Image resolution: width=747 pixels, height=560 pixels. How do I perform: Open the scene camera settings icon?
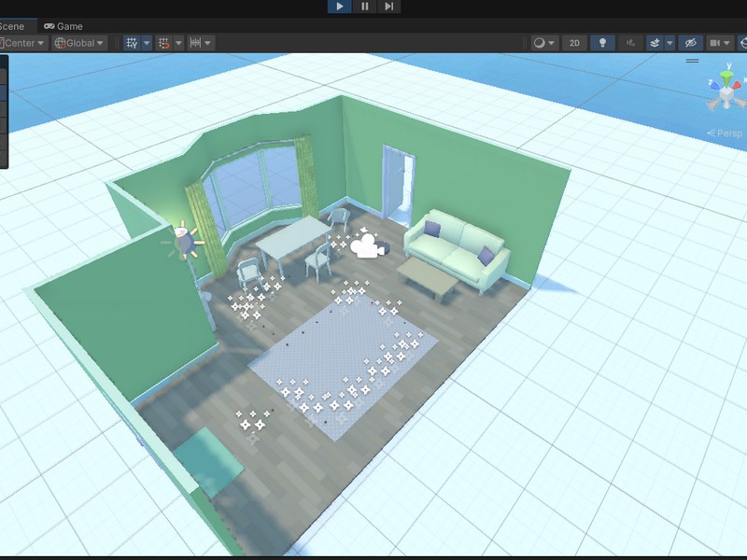click(717, 43)
